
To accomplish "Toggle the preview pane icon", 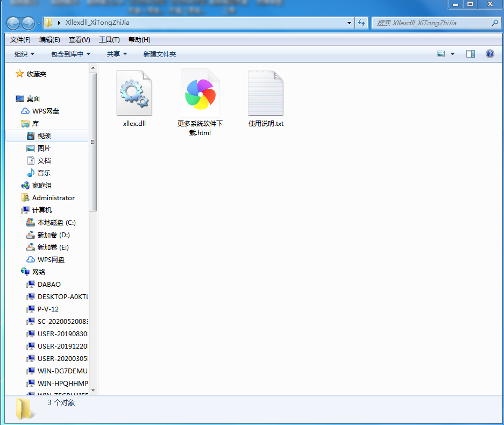I will pos(471,54).
